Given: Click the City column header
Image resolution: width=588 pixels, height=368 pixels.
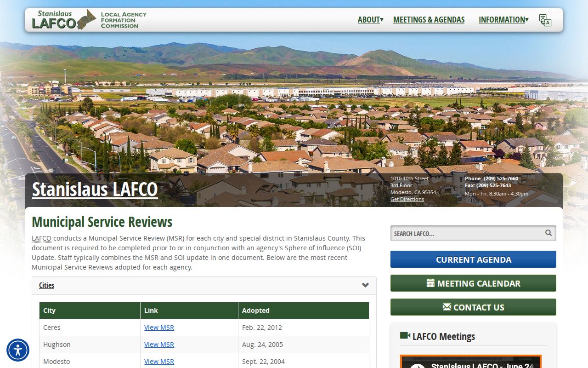Looking at the screenshot, I should [x=90, y=310].
